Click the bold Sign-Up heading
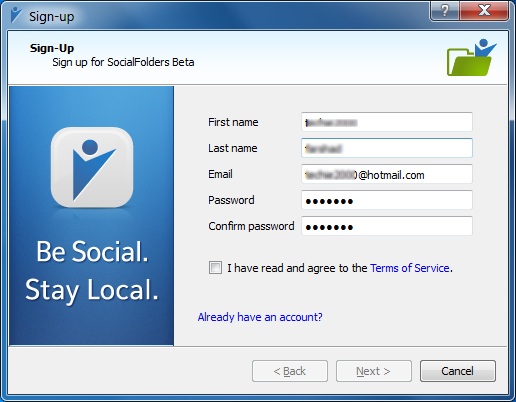This screenshot has height=402, width=516. [x=52, y=48]
